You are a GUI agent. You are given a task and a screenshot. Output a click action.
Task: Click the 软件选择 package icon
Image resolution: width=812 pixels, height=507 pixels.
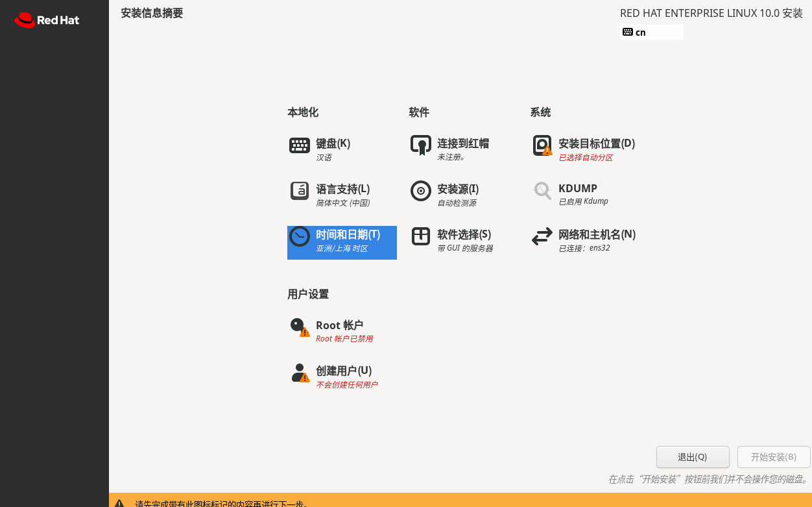(421, 236)
